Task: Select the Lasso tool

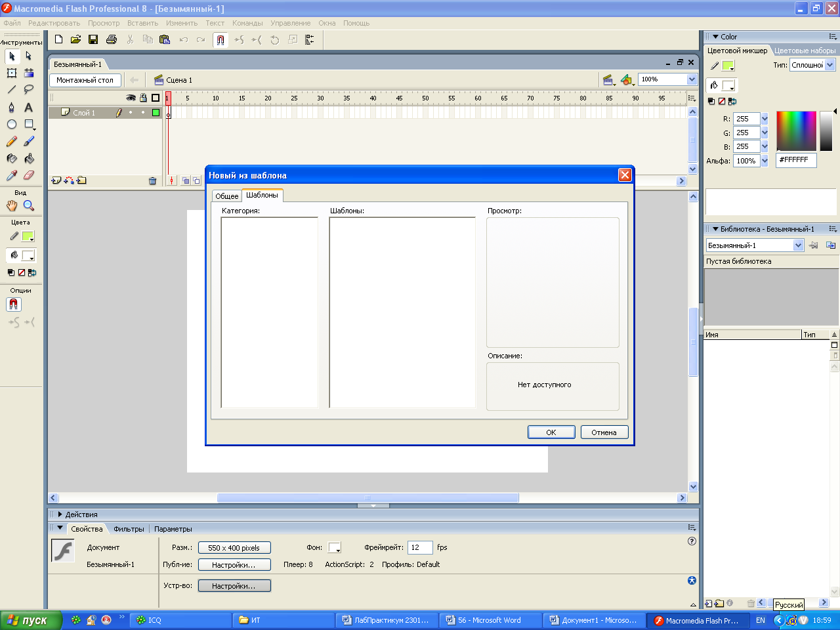Action: click(x=29, y=90)
